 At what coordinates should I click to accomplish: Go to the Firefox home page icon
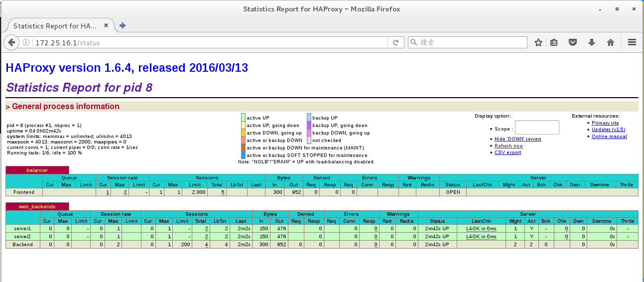(x=610, y=43)
